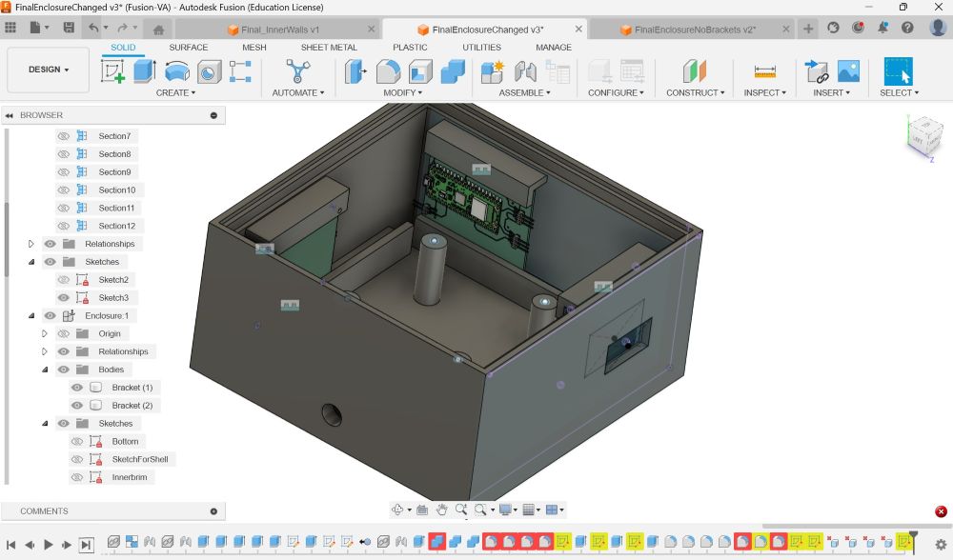953x560 pixels.
Task: Click the Orbit navigation icon
Action: (x=397, y=510)
